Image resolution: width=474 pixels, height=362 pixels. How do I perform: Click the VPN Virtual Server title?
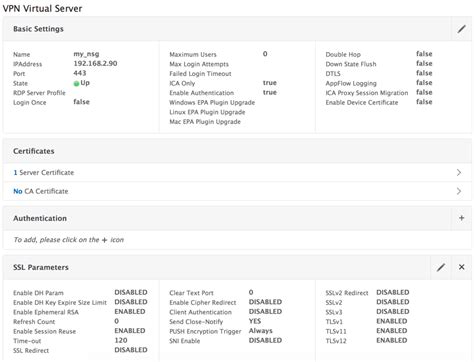pyautogui.click(x=42, y=8)
